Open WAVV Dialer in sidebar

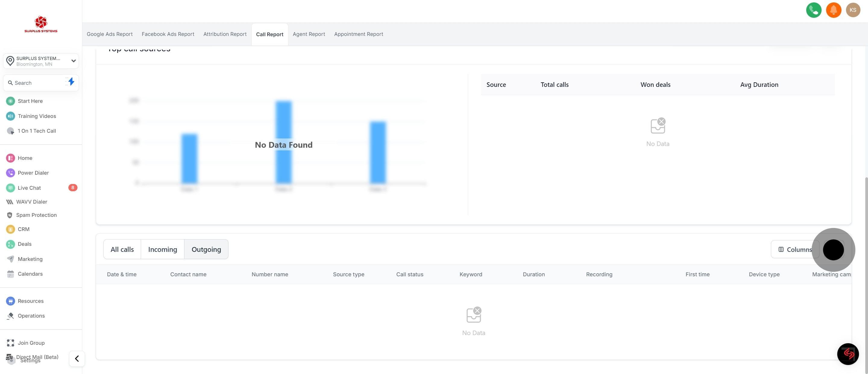pos(31,202)
